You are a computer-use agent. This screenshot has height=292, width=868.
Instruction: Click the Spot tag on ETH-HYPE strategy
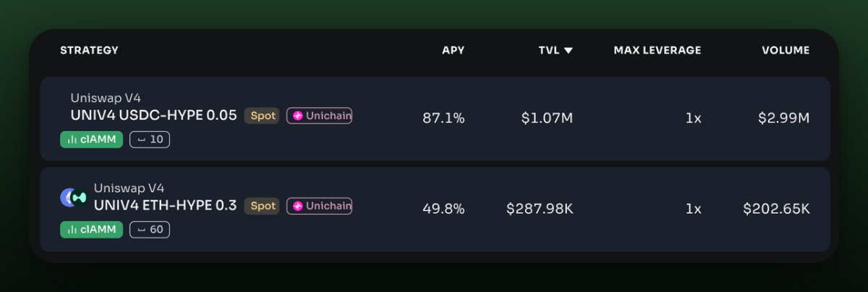tap(262, 206)
